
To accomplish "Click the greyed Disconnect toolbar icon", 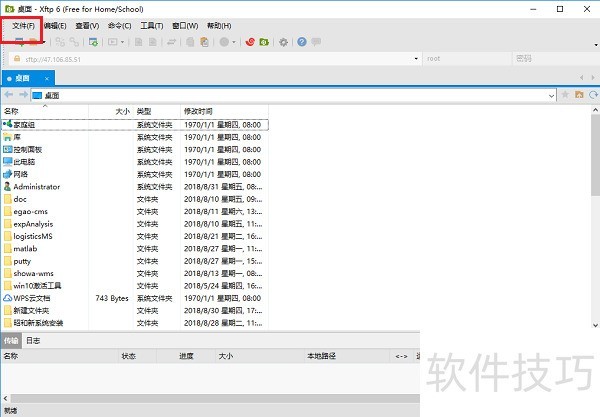I will (x=74, y=42).
